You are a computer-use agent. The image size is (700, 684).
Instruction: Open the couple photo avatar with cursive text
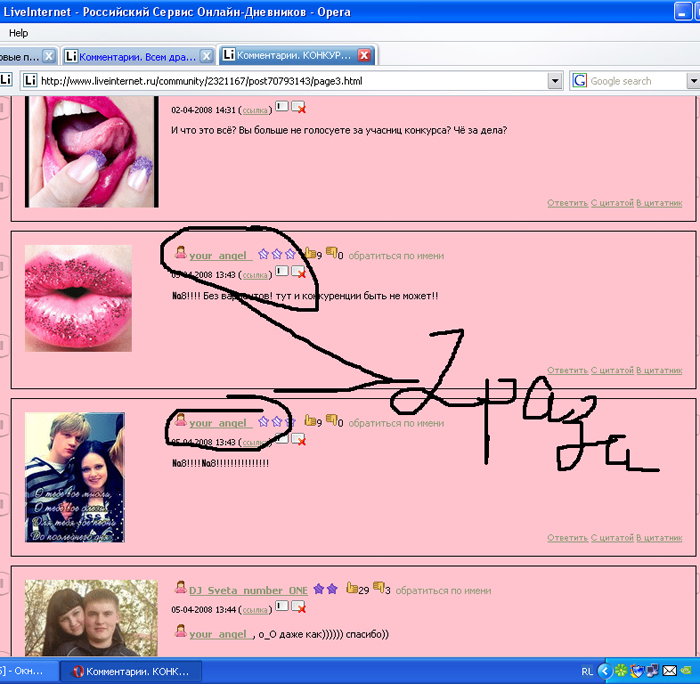(75, 477)
